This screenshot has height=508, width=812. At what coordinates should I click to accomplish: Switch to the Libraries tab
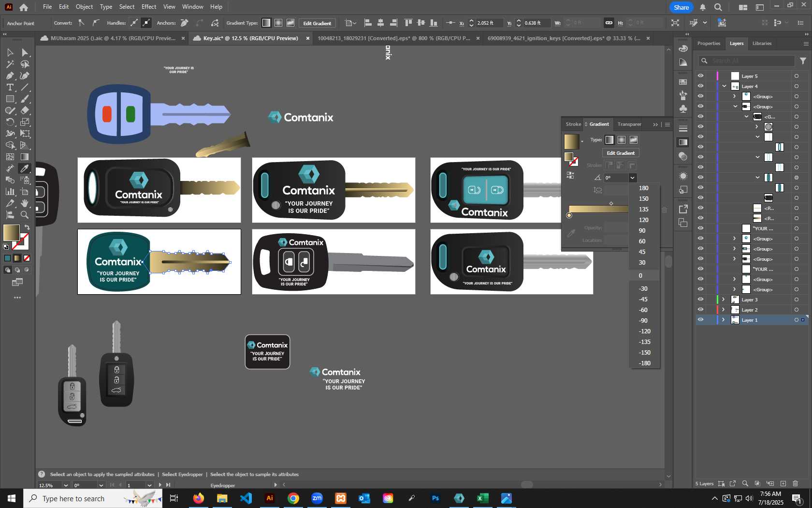tap(762, 44)
